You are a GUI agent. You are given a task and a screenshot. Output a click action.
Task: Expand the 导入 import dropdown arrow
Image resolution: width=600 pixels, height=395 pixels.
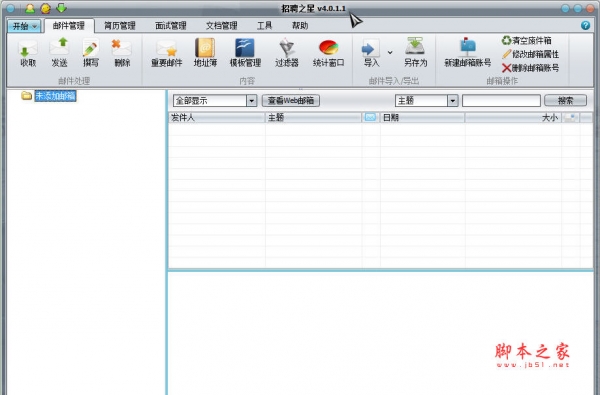(390, 52)
